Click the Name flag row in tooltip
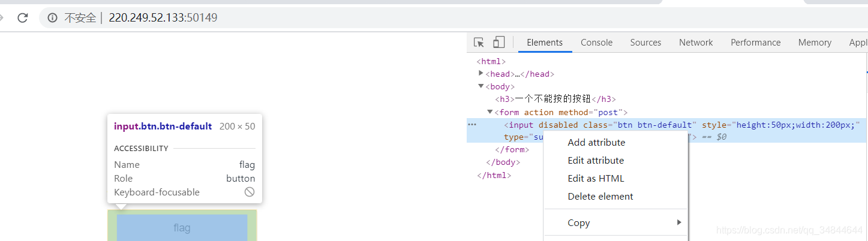This screenshot has height=241, width=868. 184,165
